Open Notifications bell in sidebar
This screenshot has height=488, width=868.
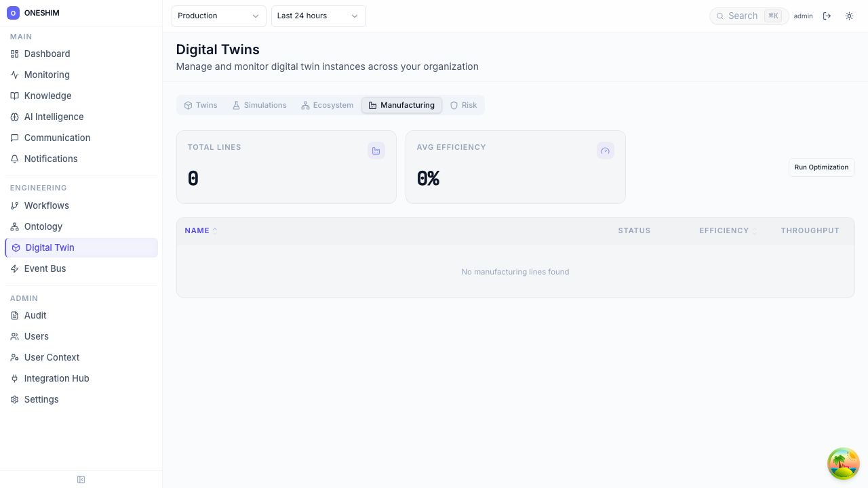pyautogui.click(x=51, y=159)
